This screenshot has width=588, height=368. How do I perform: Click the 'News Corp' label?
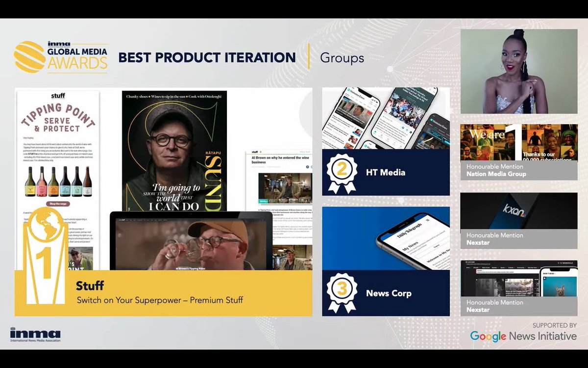point(389,293)
